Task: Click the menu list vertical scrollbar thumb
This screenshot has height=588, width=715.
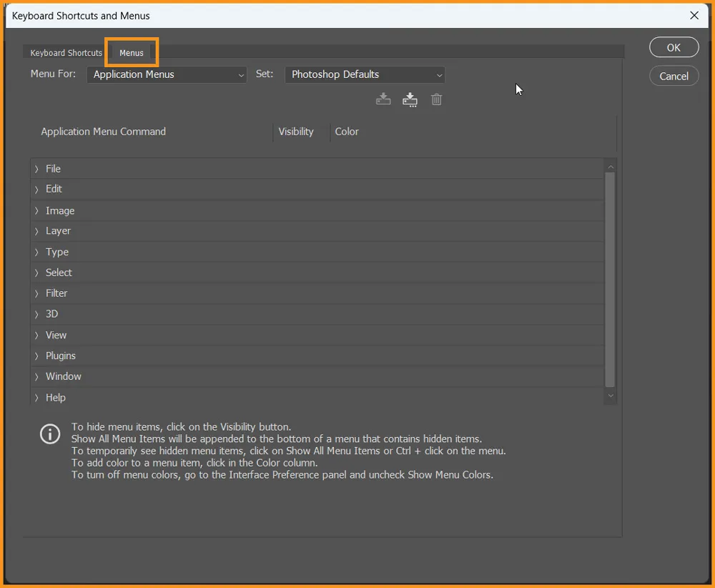Action: tap(610, 279)
